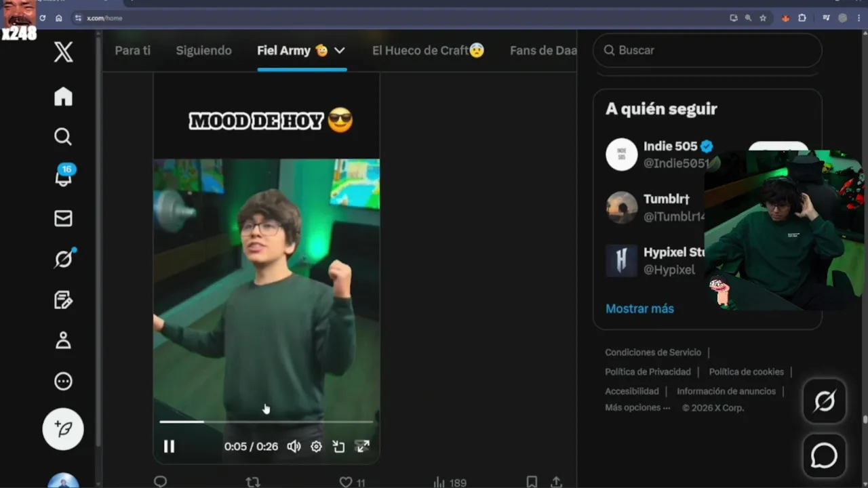
Task: Share the post via upload icon
Action: click(x=556, y=482)
